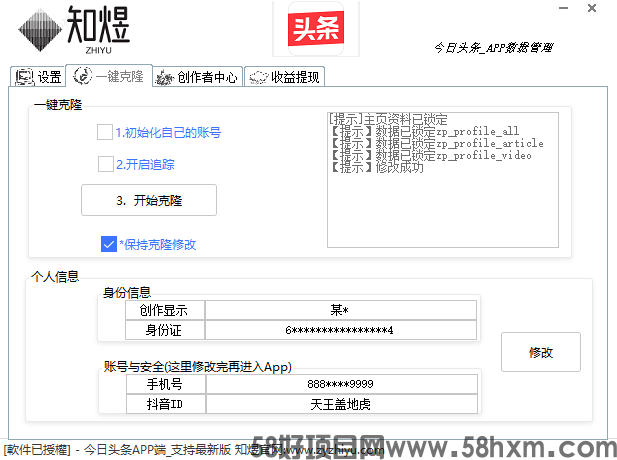Click the 身份证 number field
The width and height of the screenshot is (617, 460).
pyautogui.click(x=341, y=330)
